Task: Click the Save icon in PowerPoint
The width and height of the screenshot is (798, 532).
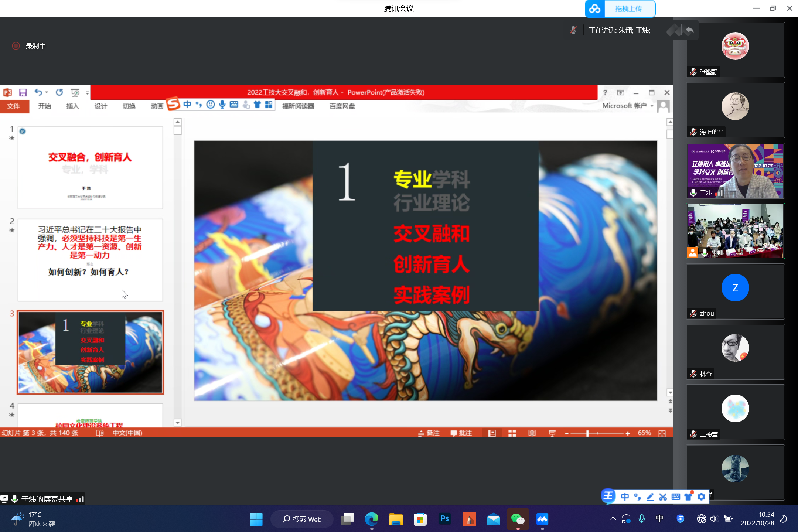Action: coord(23,92)
